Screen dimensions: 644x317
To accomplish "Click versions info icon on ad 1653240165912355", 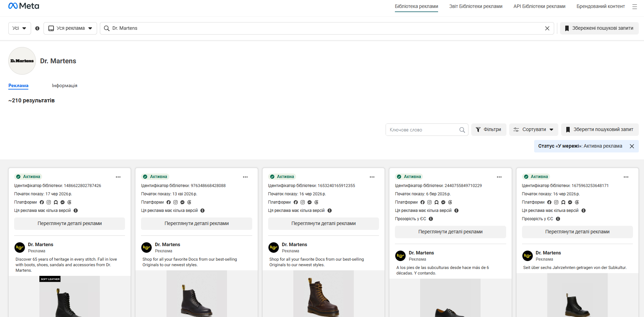I will coord(330,211).
